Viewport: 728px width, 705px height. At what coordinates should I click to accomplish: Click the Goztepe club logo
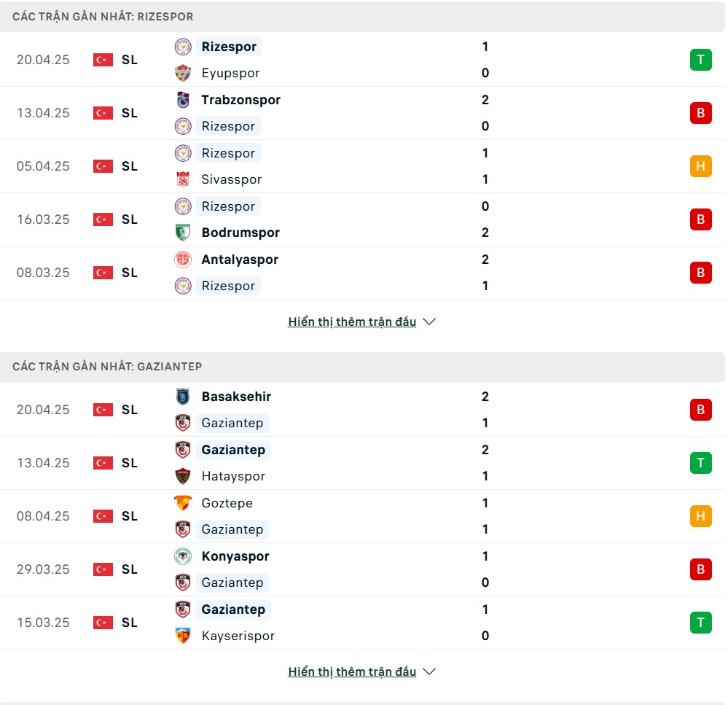[x=183, y=503]
